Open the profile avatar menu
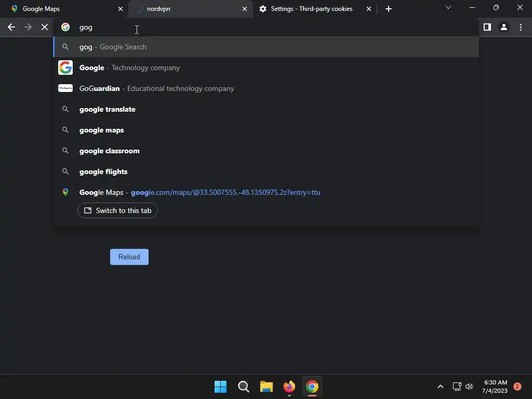The width and height of the screenshot is (532, 399). click(504, 27)
